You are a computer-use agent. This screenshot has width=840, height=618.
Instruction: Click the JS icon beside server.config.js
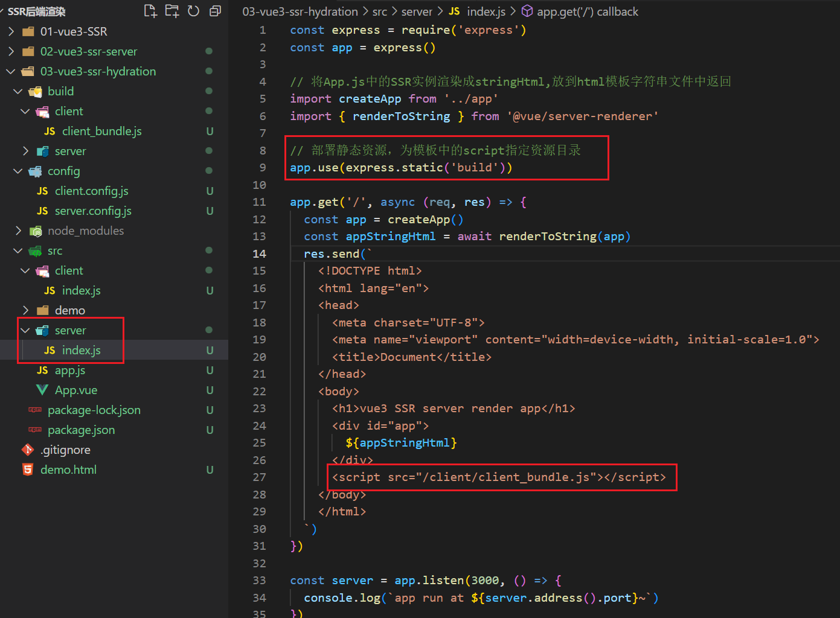click(42, 211)
